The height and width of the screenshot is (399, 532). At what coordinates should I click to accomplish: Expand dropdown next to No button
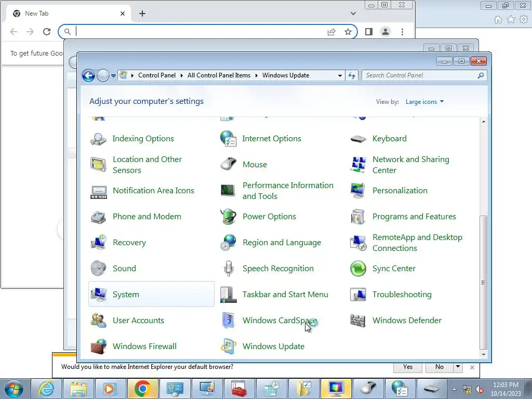coord(458,367)
